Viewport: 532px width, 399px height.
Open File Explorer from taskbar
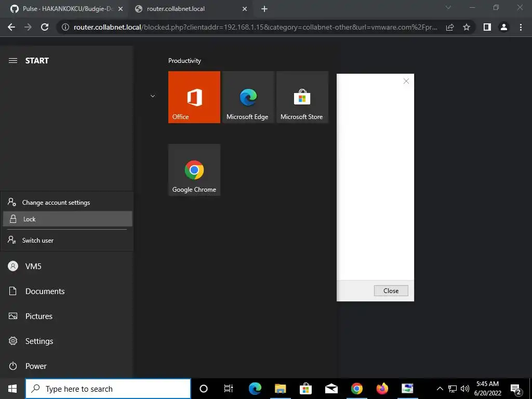(280, 389)
